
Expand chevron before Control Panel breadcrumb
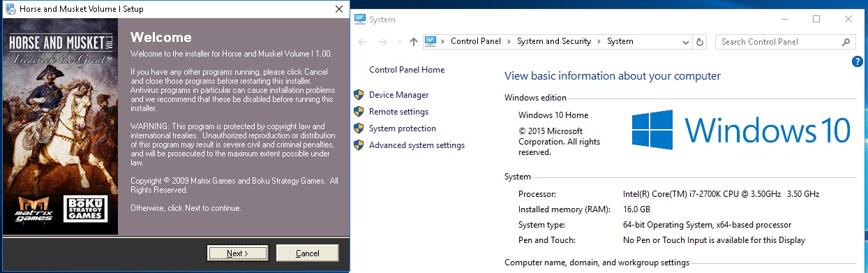pyautogui.click(x=444, y=41)
